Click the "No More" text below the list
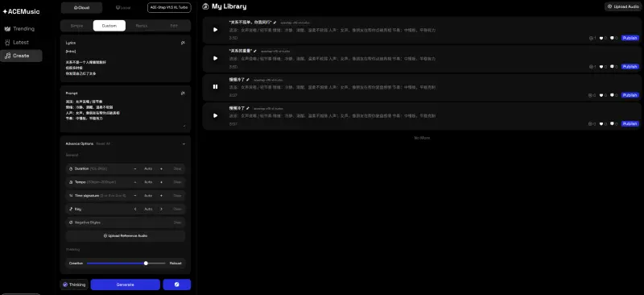 (422, 138)
